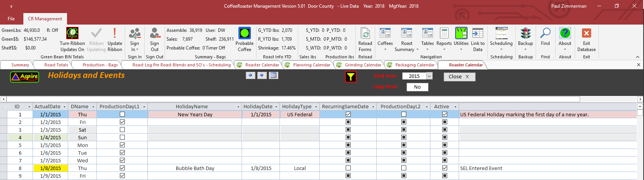
Task: Open the Reports icon
Action: click(x=444, y=33)
